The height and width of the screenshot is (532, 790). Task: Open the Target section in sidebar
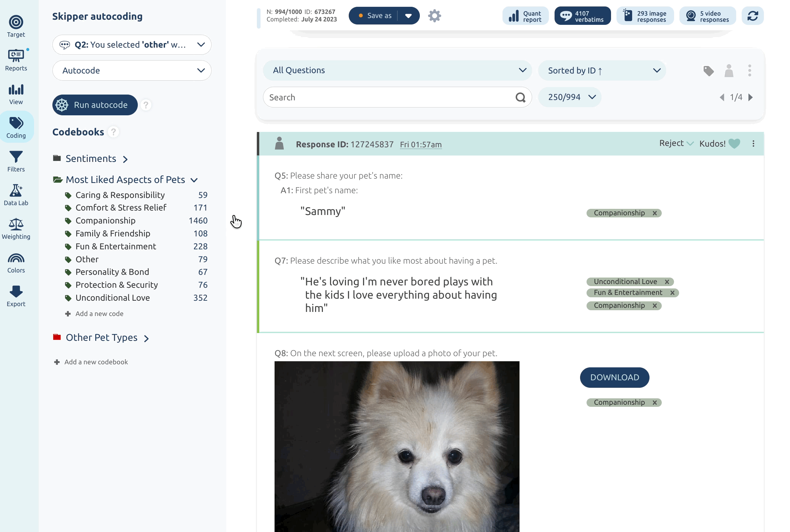[16, 26]
